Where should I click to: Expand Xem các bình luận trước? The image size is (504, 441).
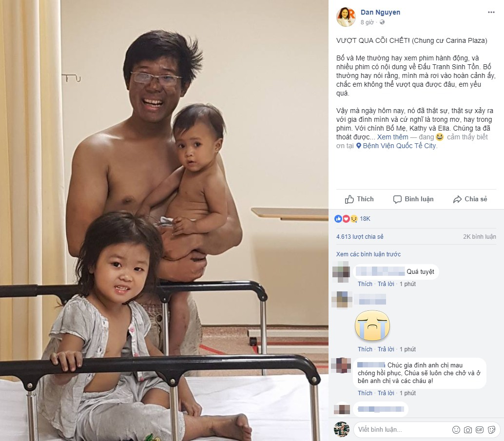pos(368,254)
